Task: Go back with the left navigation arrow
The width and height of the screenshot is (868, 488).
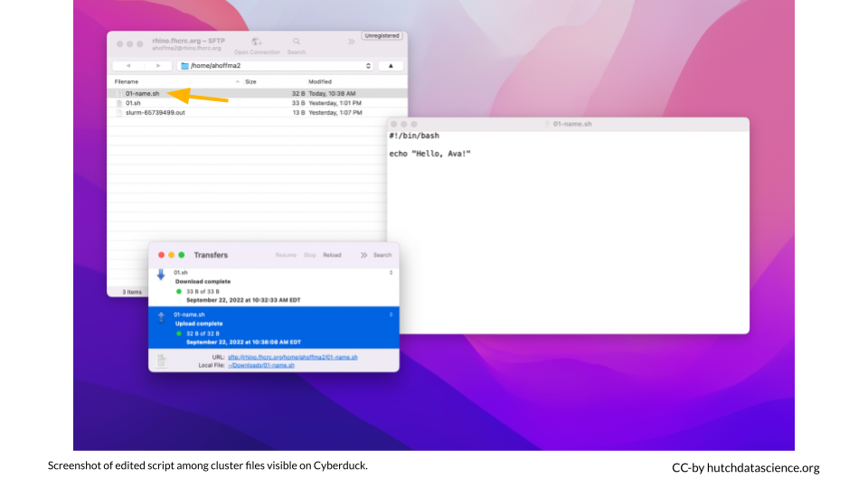Action: click(127, 65)
